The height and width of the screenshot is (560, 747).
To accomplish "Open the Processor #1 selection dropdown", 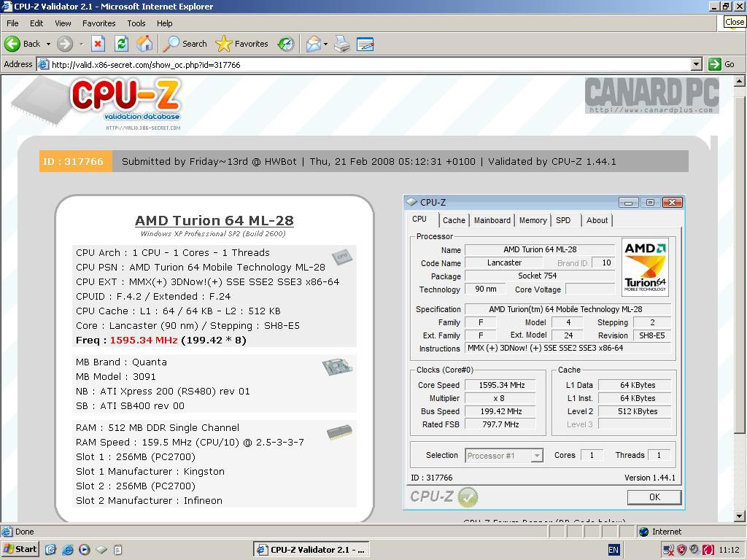I will click(537, 456).
